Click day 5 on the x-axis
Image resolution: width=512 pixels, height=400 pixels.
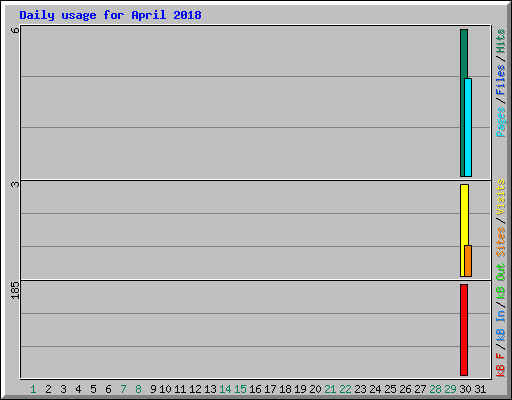(93, 389)
